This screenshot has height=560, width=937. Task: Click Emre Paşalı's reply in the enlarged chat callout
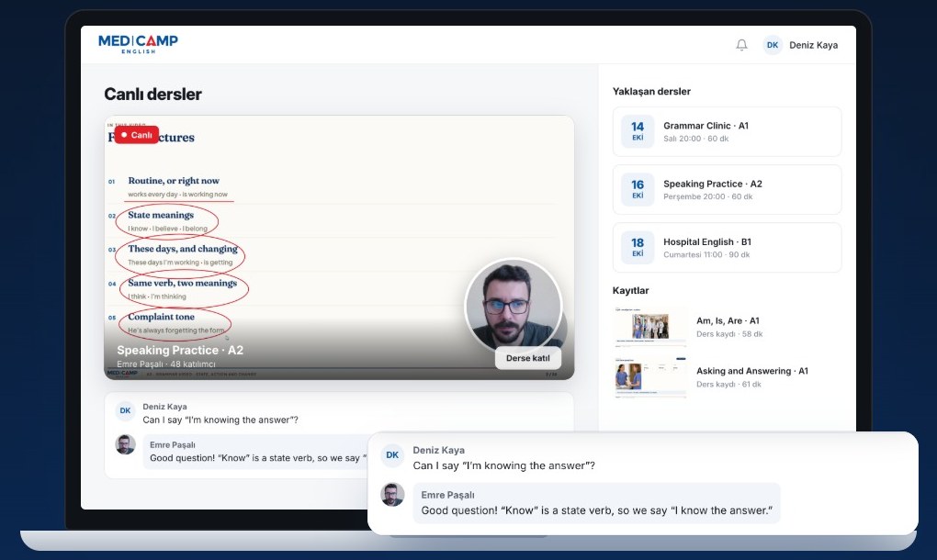(x=596, y=510)
